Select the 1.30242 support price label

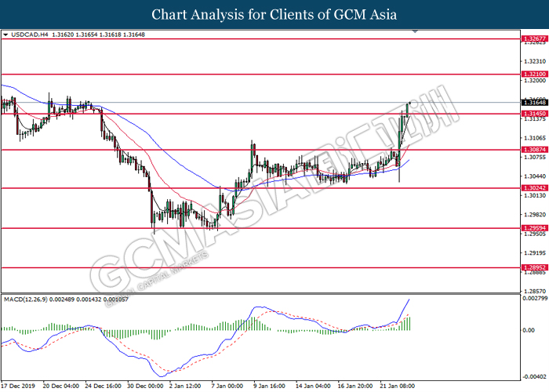click(534, 188)
